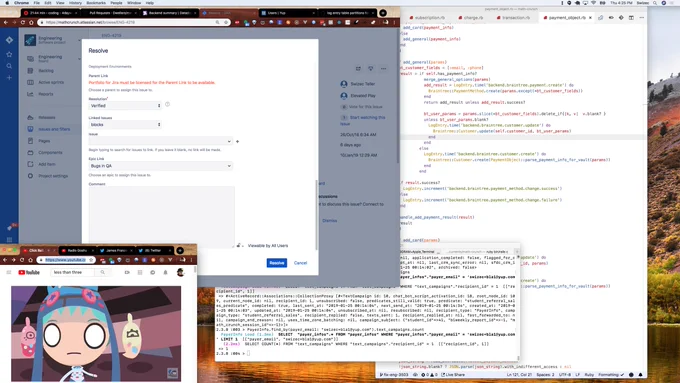Image resolution: width=680 pixels, height=383 pixels.
Task: Click the YouTube notifications bell icon
Action: tap(165, 272)
